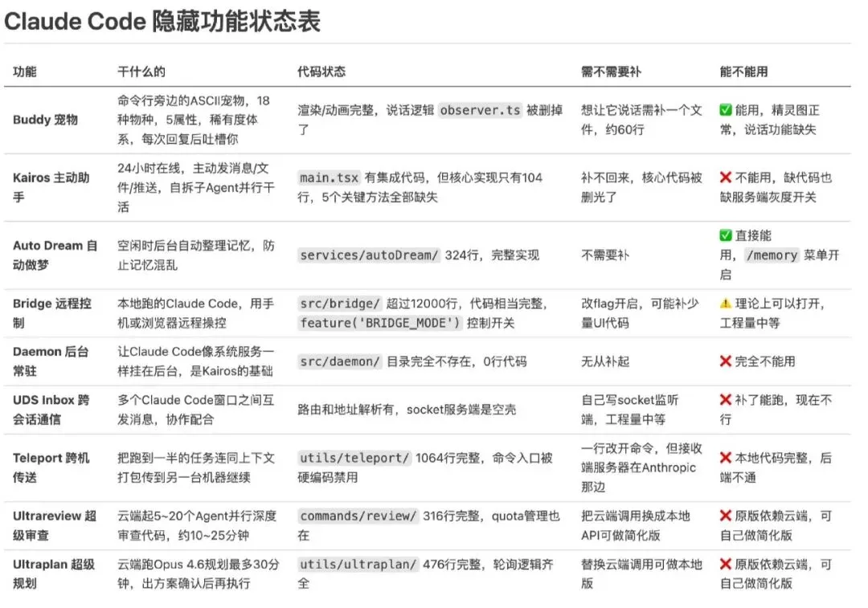This screenshot has height=608, width=868.
Task: Select the "Bridge 远程控制" feature name
Action: coord(52,313)
